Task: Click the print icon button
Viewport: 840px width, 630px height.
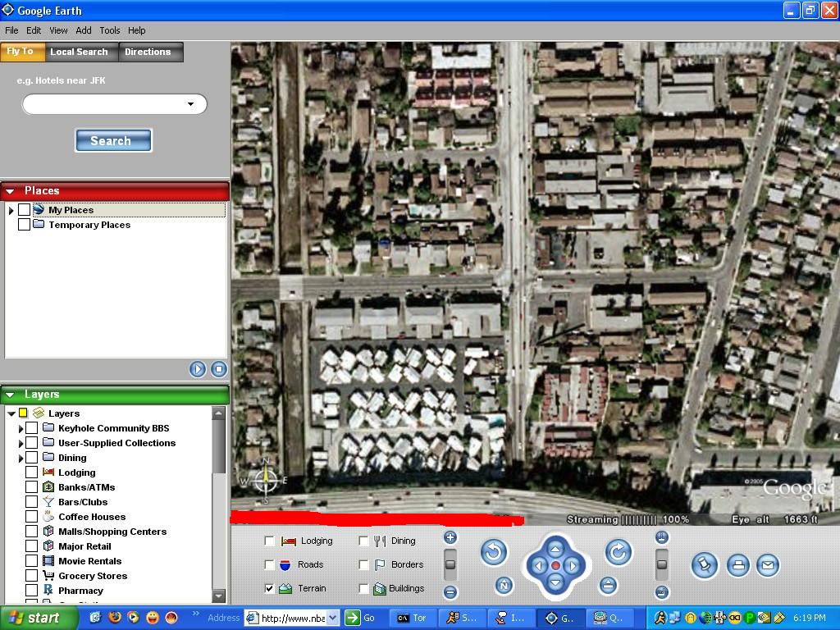Action: coord(737,565)
